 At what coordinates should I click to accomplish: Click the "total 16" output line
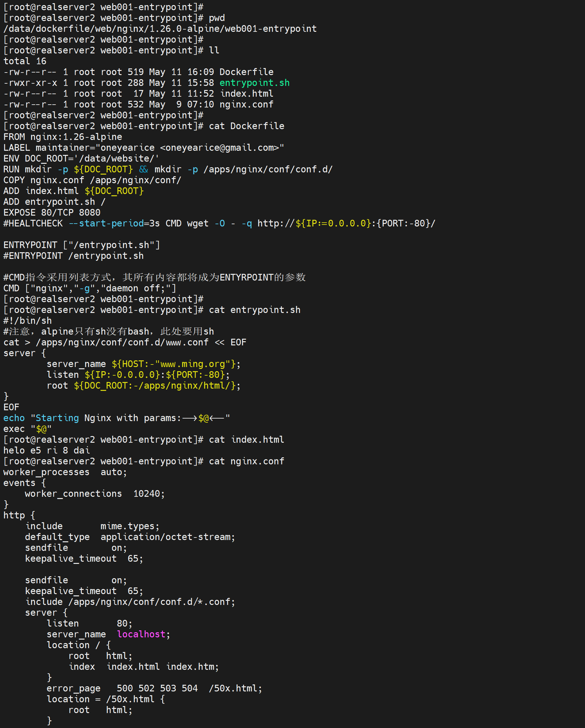click(x=25, y=61)
